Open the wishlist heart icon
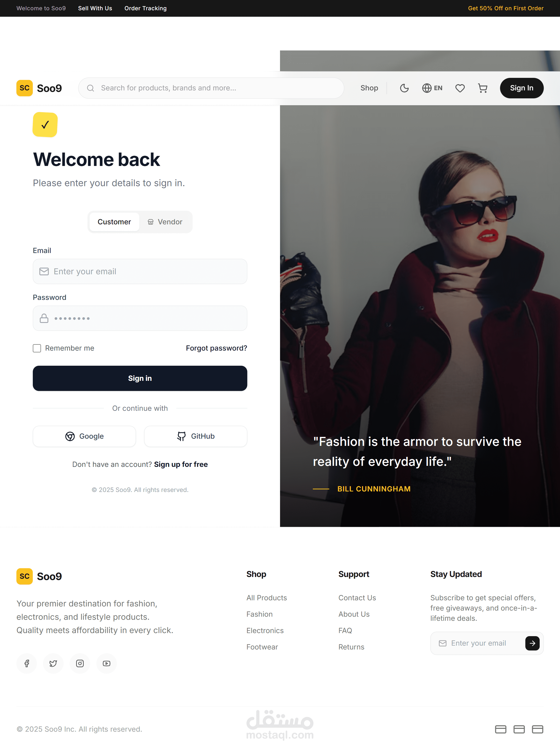560x756 pixels. tap(460, 88)
